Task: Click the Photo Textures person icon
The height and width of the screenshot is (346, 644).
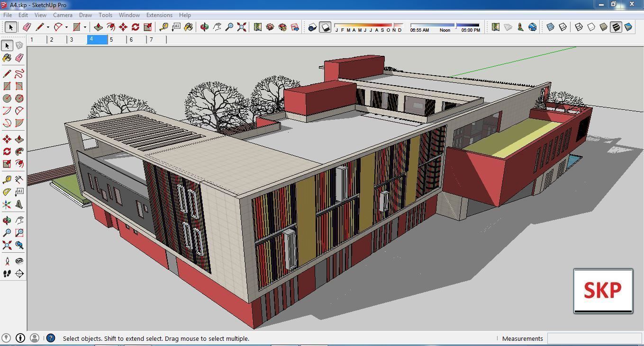Action: click(x=520, y=27)
